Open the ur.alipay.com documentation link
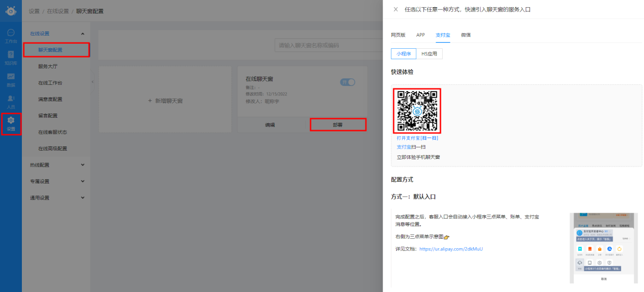This screenshot has height=292, width=644. [451, 249]
